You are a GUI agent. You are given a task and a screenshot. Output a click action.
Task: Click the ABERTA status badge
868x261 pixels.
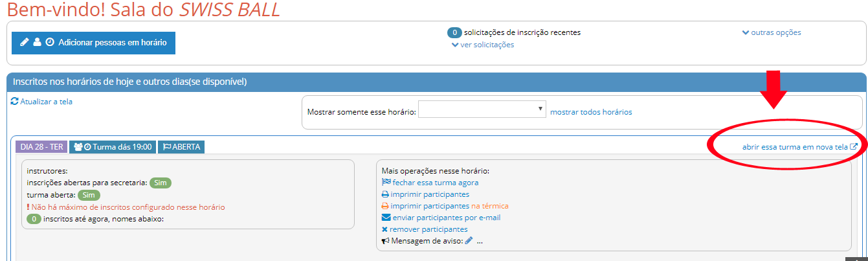[181, 147]
